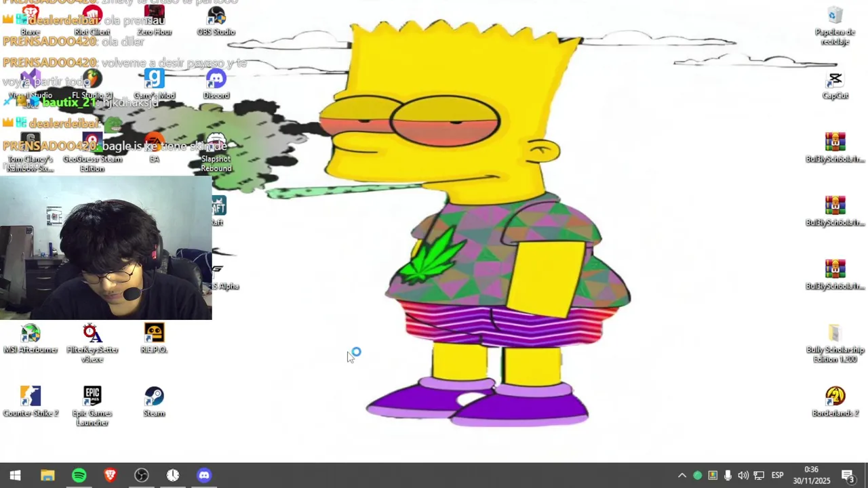The width and height of the screenshot is (868, 488).
Task: Click the green circle tray icon
Action: (697, 475)
